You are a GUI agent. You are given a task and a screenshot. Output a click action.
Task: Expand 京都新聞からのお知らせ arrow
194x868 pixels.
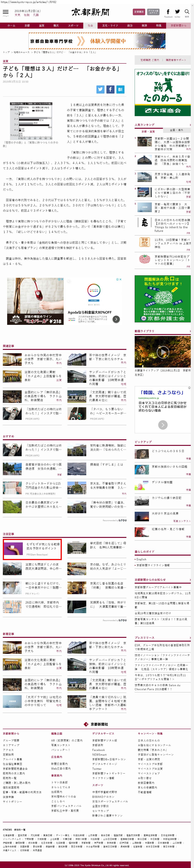[190, 579]
